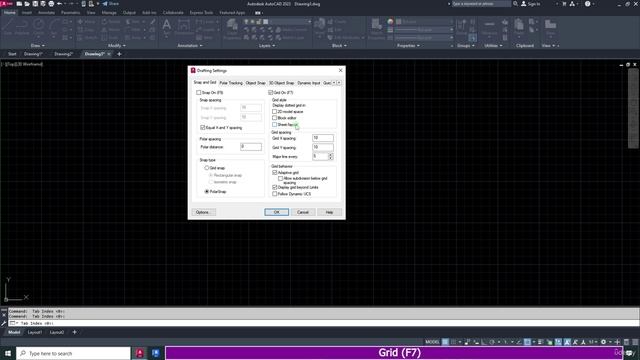Select the PolarSnap radio button
Viewport: 640px width, 360px height.
point(207,191)
